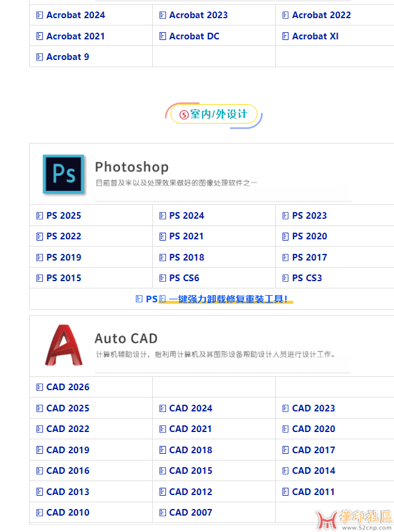Open the CAD 2025 link
394x532 pixels.
pos(67,408)
